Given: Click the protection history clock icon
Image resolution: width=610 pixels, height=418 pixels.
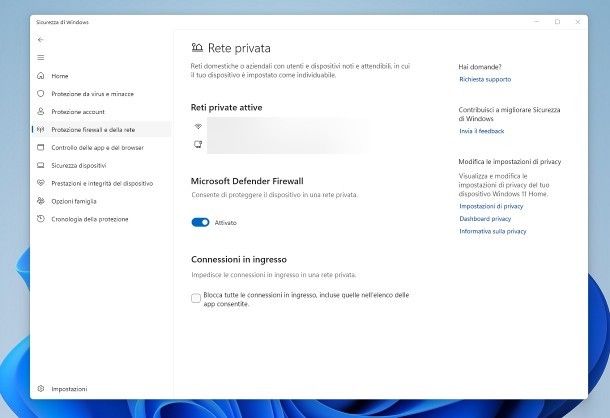Looking at the screenshot, I should (40, 219).
